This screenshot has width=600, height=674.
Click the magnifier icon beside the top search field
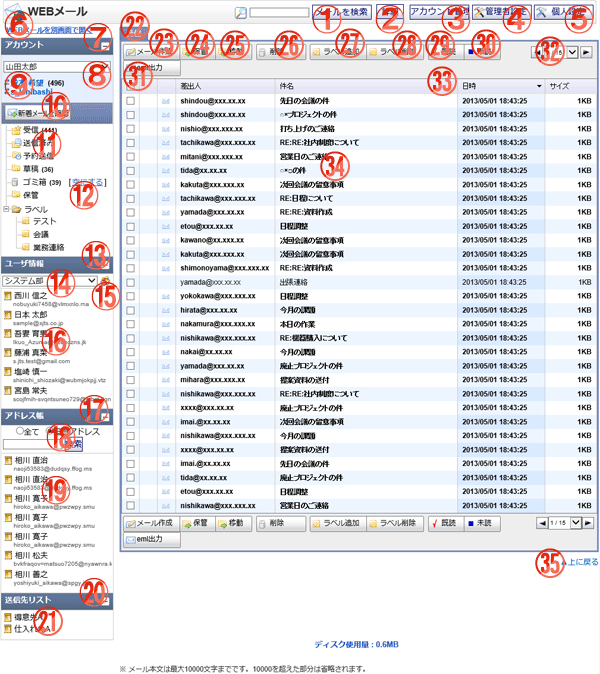[241, 12]
